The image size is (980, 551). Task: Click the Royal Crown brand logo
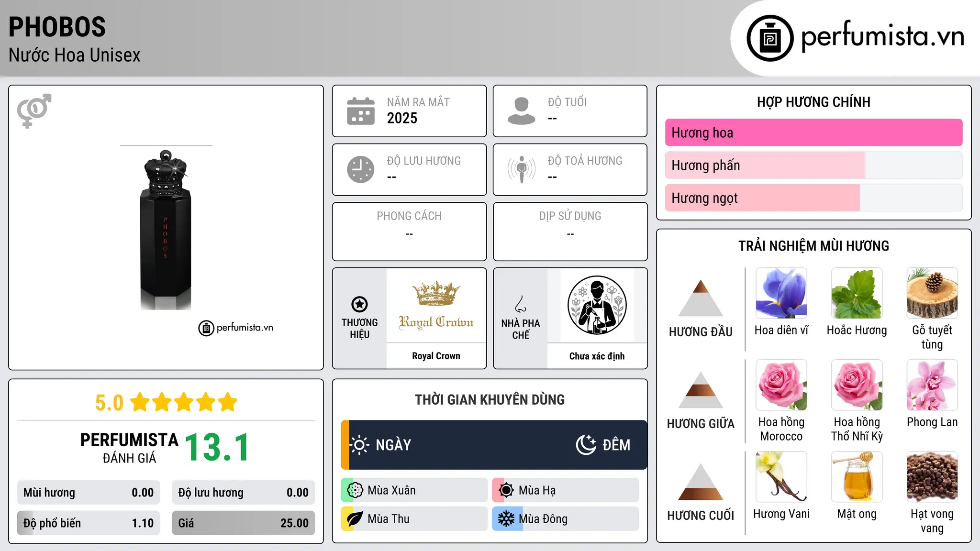436,305
